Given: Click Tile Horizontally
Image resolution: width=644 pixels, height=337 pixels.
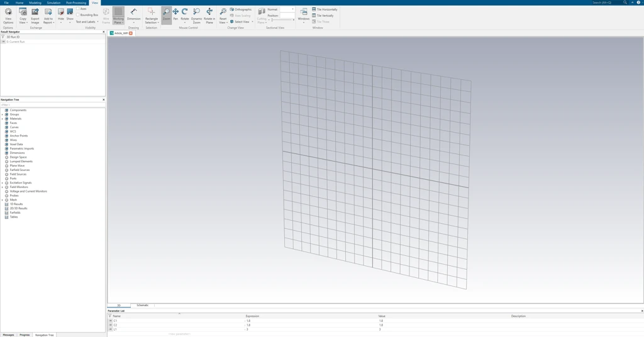Looking at the screenshot, I should click(325, 9).
